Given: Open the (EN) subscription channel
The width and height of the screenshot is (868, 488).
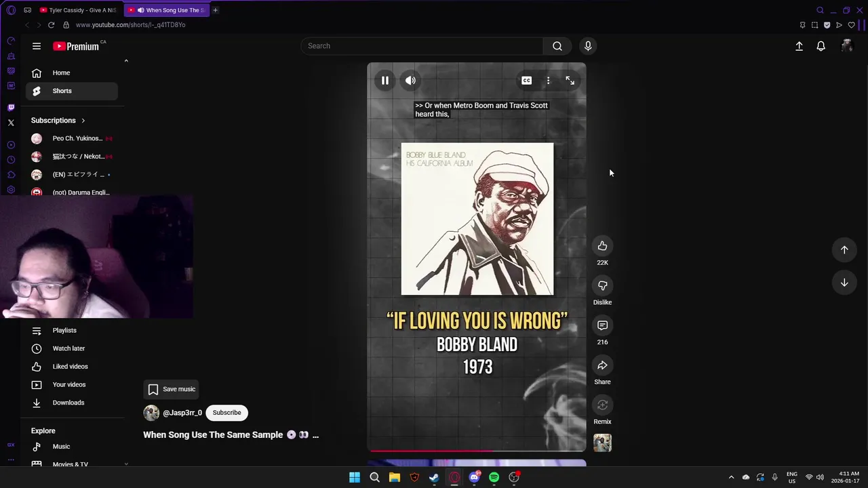Looking at the screenshot, I should (72, 174).
